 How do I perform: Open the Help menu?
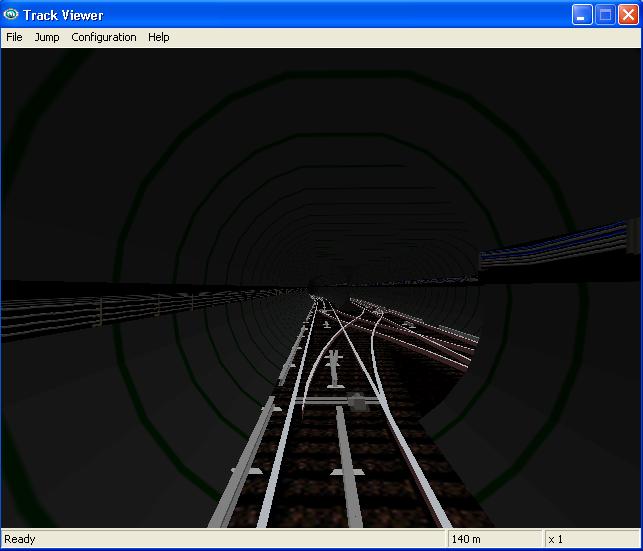[x=159, y=37]
